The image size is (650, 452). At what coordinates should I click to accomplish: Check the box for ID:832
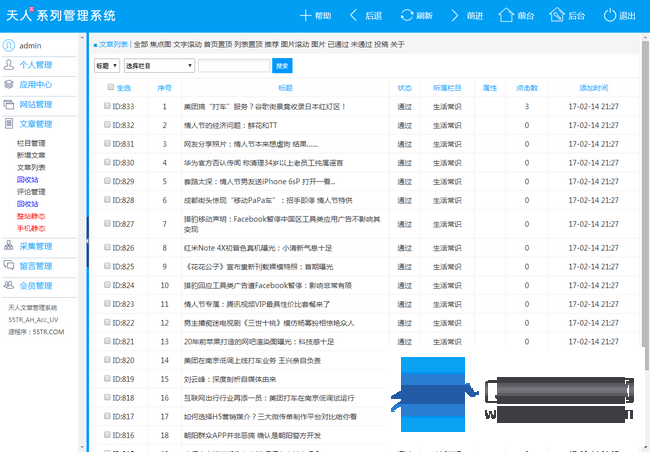[x=107, y=124]
